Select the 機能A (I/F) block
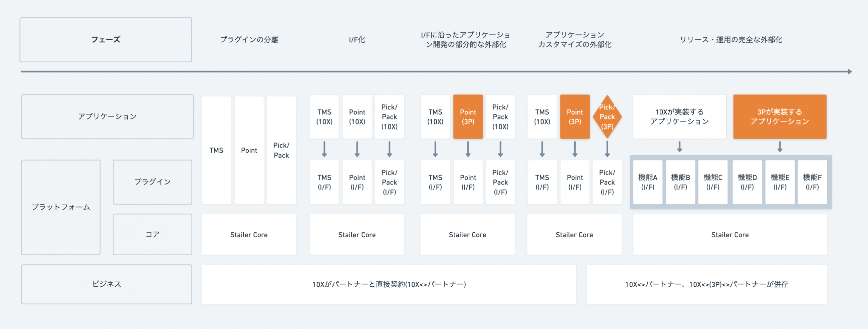The height and width of the screenshot is (329, 868). (x=647, y=182)
